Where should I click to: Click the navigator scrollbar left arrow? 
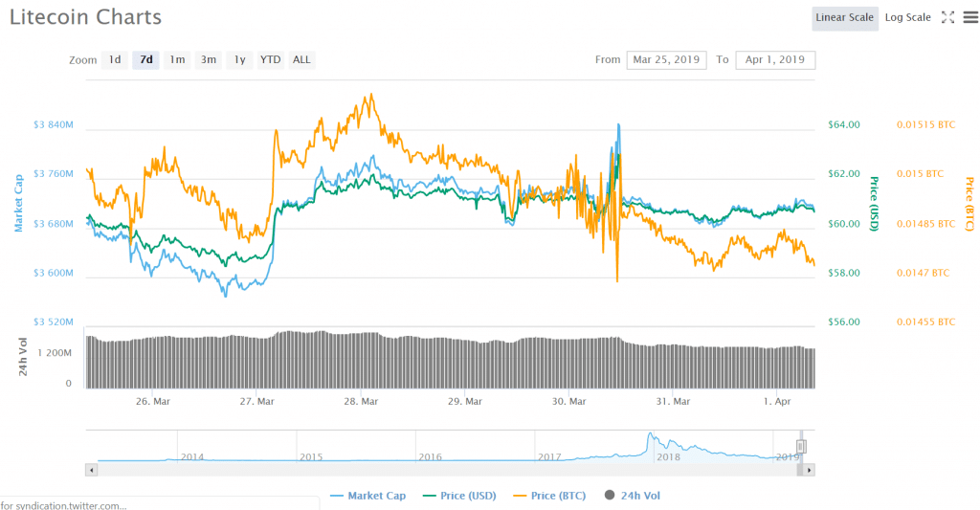coord(92,470)
